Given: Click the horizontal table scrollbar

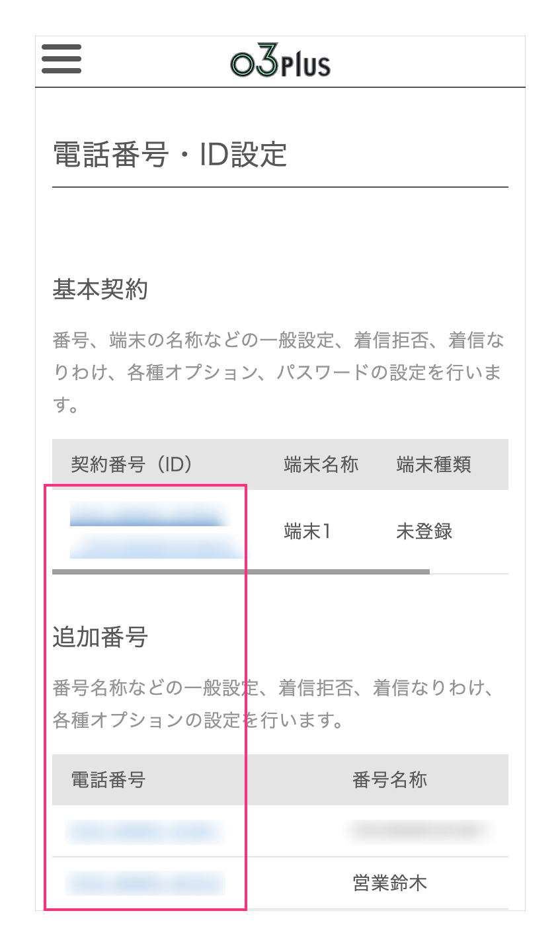Looking at the screenshot, I should pyautogui.click(x=241, y=569).
